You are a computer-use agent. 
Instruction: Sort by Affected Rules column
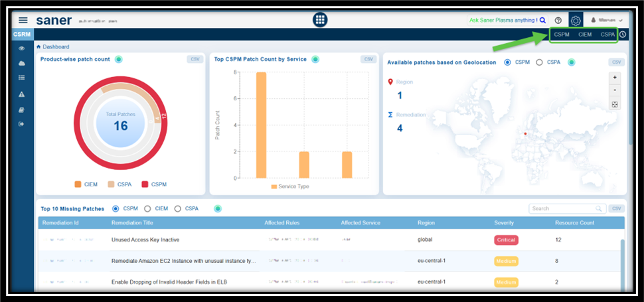[282, 223]
